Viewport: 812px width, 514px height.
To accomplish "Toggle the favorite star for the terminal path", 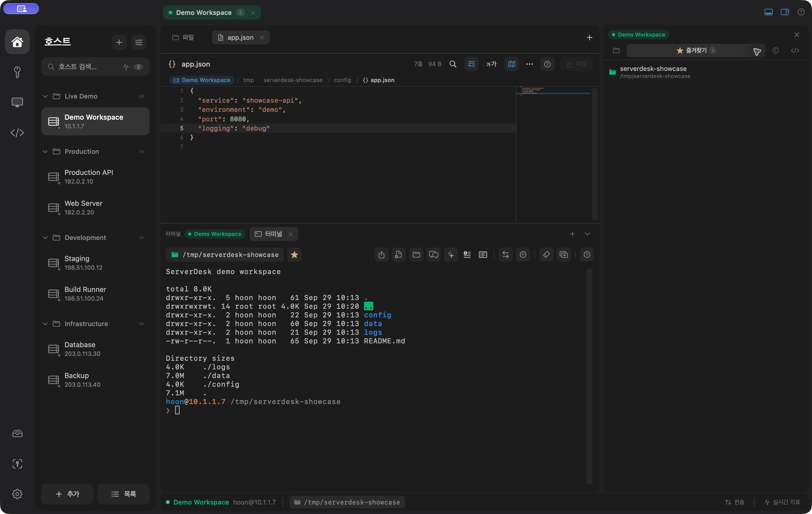I will [294, 255].
